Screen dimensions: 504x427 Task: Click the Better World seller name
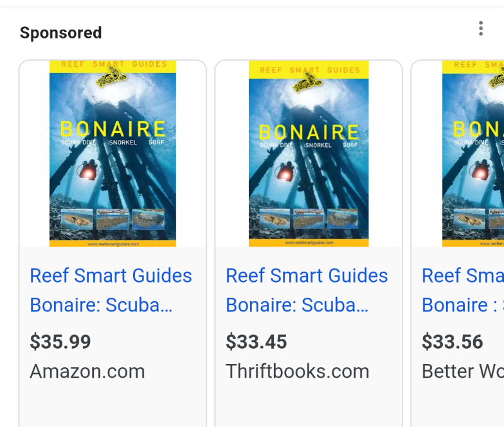[x=462, y=371]
